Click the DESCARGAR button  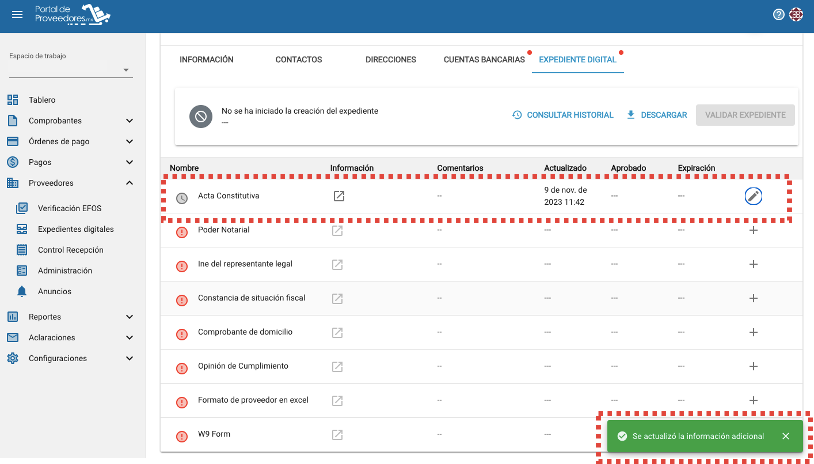(657, 115)
